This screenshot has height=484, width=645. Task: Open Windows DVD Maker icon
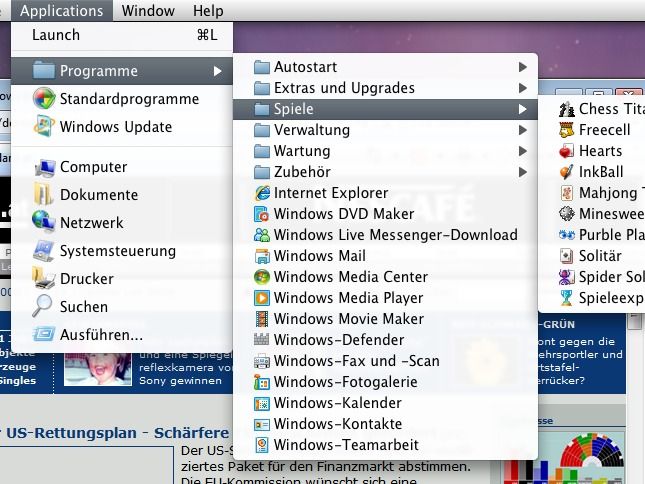pos(262,214)
